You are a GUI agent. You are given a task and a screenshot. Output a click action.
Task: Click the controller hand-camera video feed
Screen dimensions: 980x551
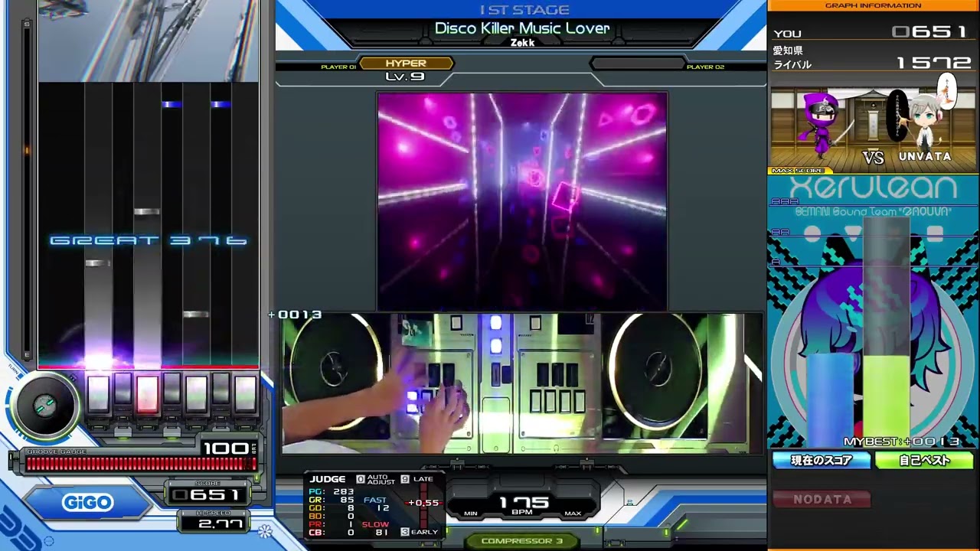522,383
